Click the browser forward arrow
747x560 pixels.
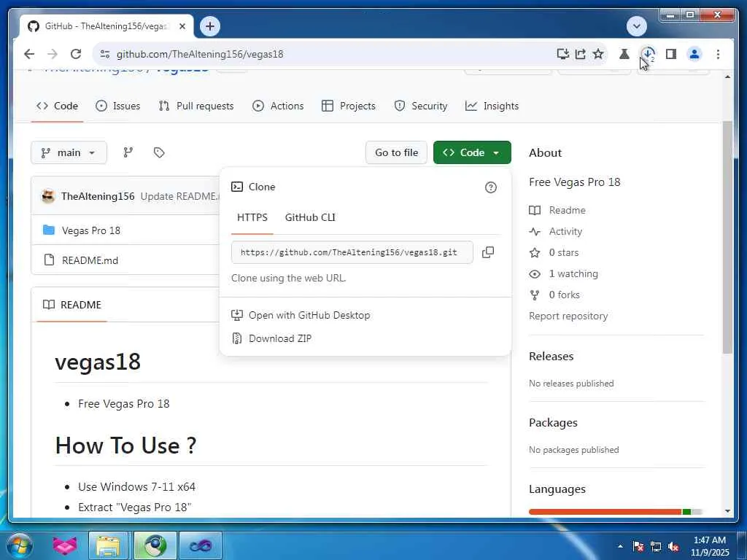point(53,54)
